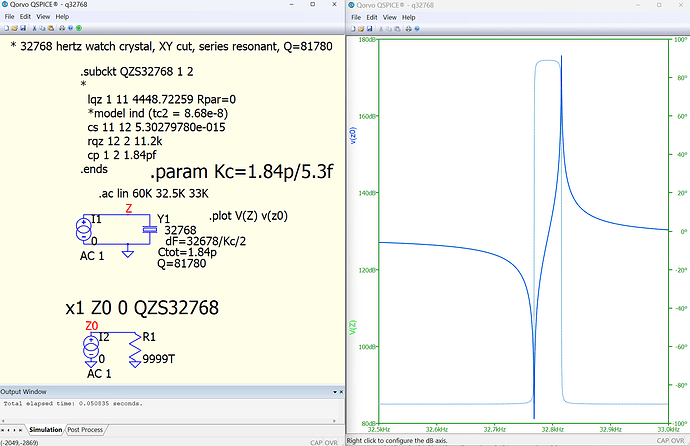Viewport: 690px width, 446px height.
Task: Select the lqz 1 11 4448.72259 line
Action: tap(161, 99)
